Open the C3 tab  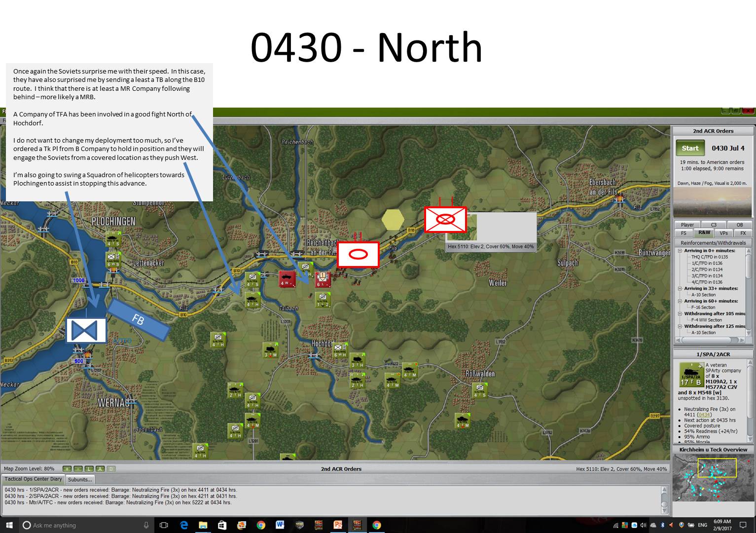coord(713,225)
